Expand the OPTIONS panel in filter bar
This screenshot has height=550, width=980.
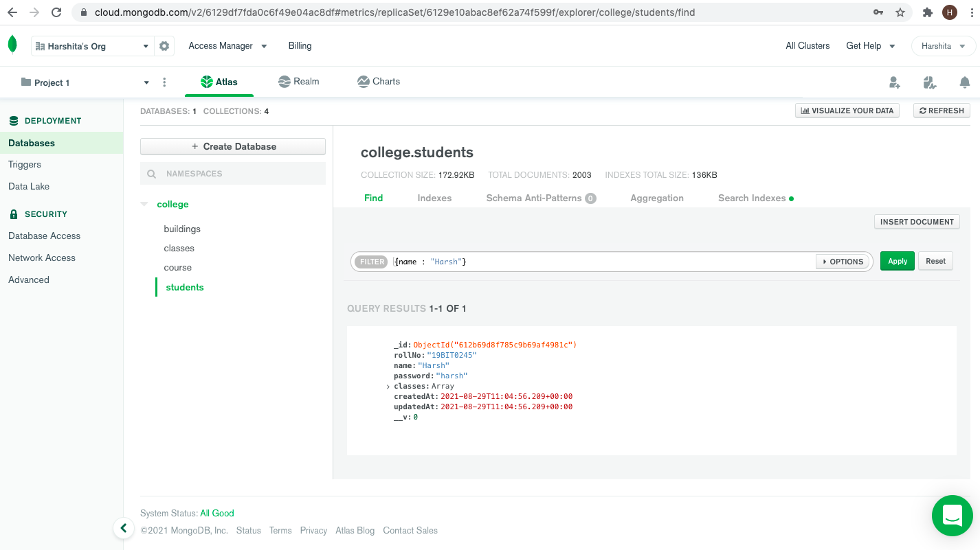[x=843, y=262]
